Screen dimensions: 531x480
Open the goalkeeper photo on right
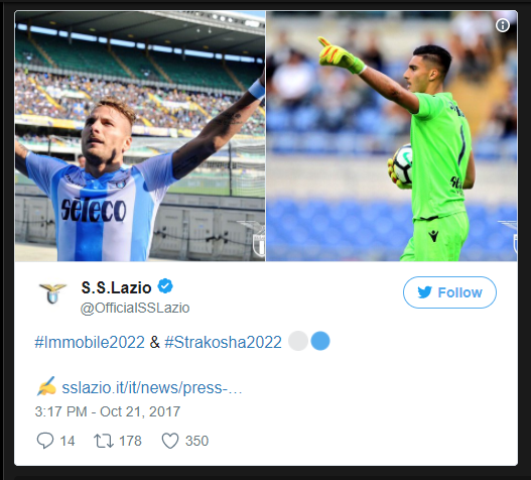[x=392, y=136]
